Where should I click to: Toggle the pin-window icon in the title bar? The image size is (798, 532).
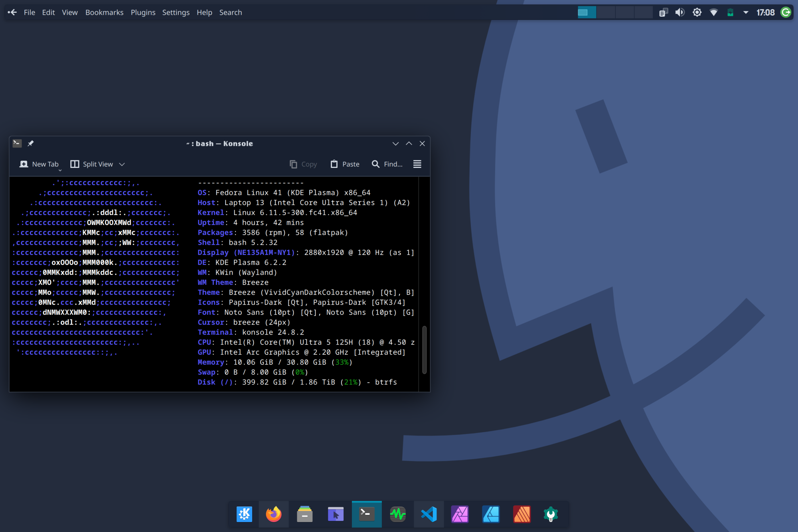click(x=31, y=143)
